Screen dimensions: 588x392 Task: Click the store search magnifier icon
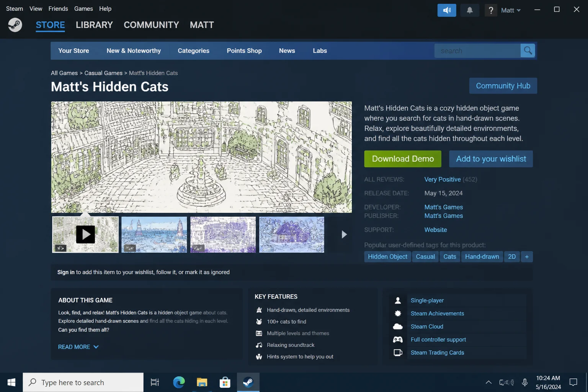[528, 51]
